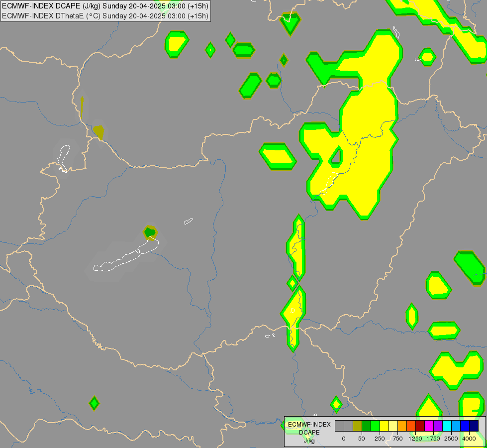Click the legend title ECMWF-INDEX
Screen dimensions: 487x448
click(309, 425)
